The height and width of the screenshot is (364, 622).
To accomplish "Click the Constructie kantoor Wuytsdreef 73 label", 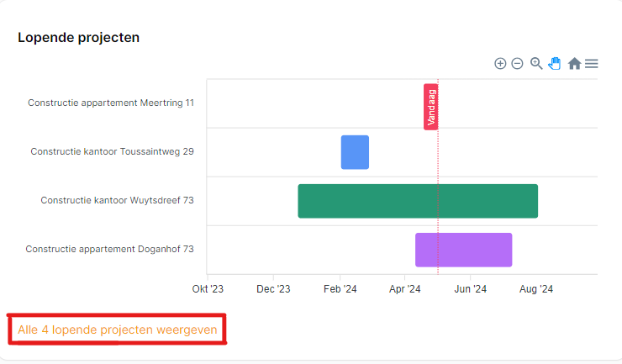I will (x=117, y=200).
